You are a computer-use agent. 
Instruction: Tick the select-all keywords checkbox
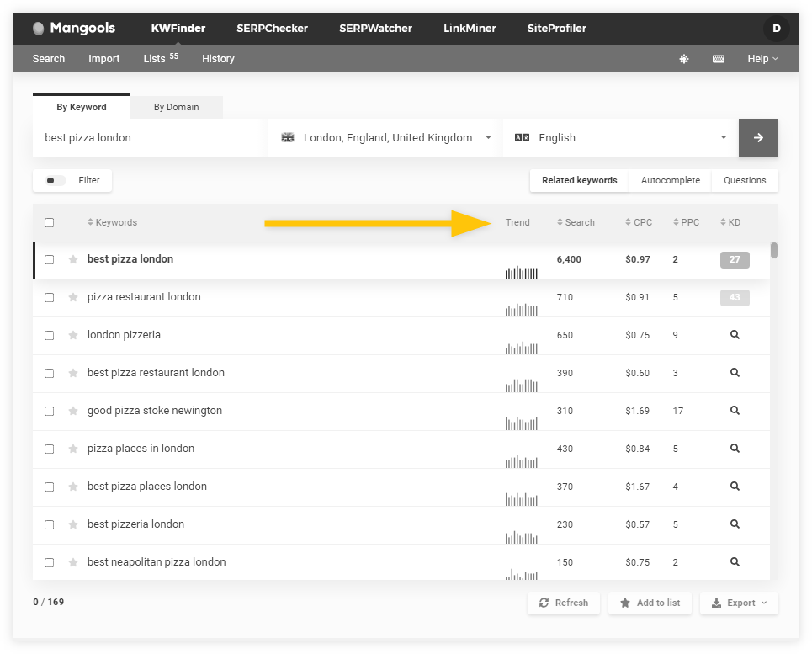pyautogui.click(x=50, y=223)
